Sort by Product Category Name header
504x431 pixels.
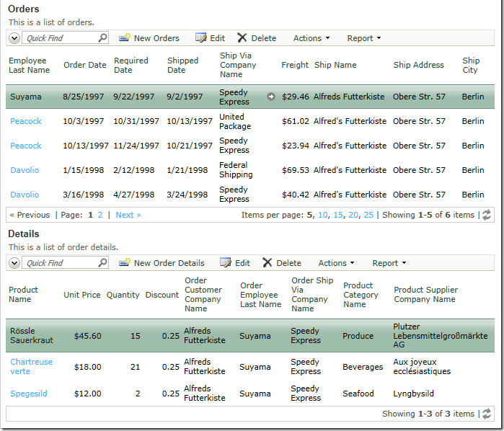pyautogui.click(x=361, y=295)
